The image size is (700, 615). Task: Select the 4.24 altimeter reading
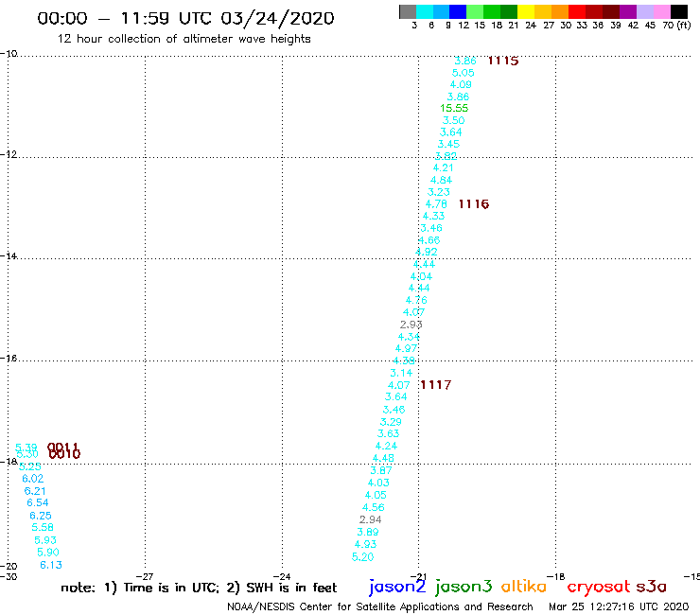pos(386,447)
